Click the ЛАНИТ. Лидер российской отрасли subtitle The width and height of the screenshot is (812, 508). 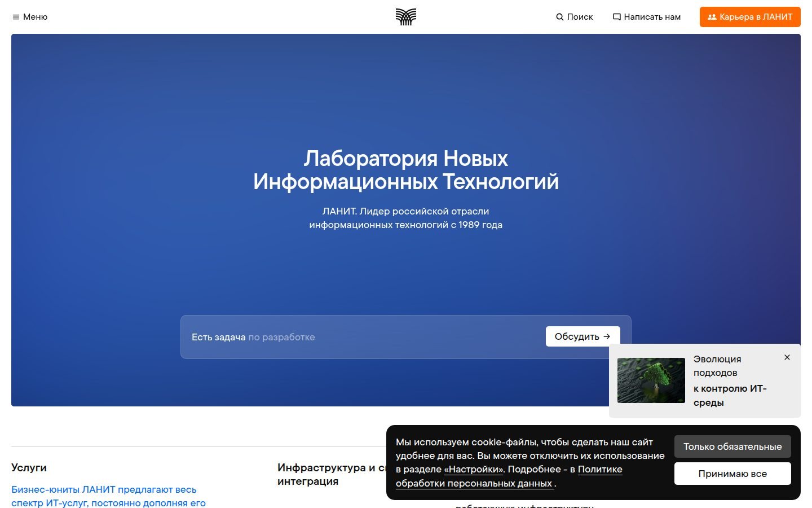406,218
